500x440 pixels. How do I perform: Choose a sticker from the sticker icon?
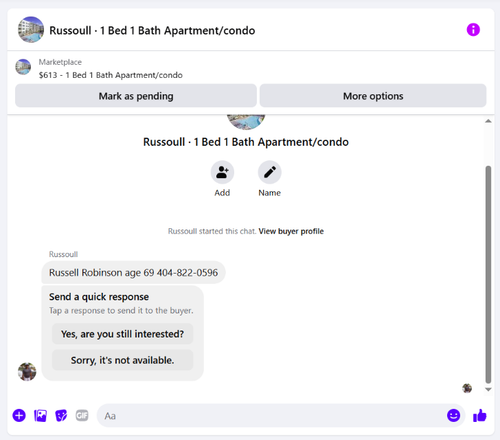[x=61, y=416]
